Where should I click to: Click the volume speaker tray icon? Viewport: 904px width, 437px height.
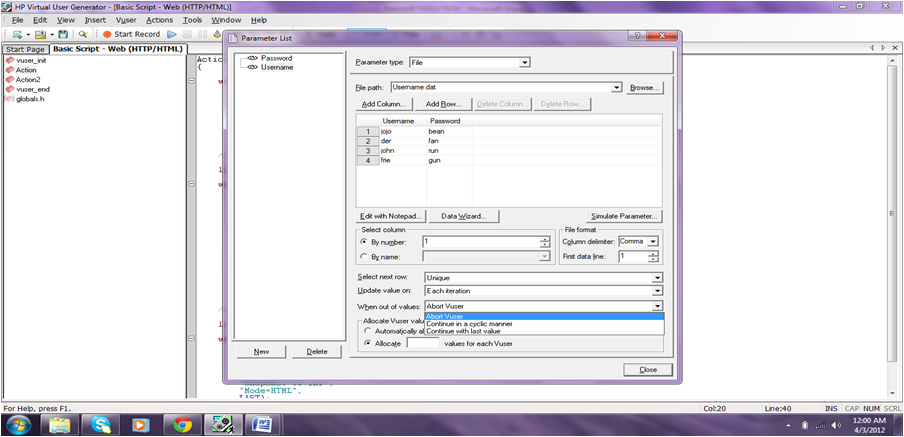(x=837, y=425)
